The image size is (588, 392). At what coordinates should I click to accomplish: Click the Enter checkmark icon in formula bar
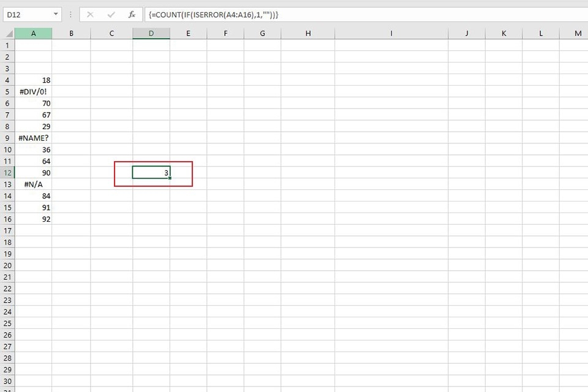point(111,15)
